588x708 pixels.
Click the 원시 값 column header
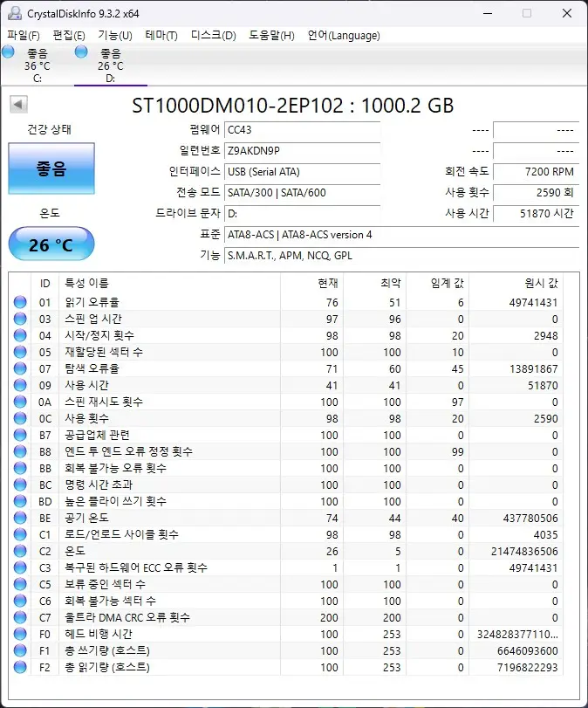[516, 283]
